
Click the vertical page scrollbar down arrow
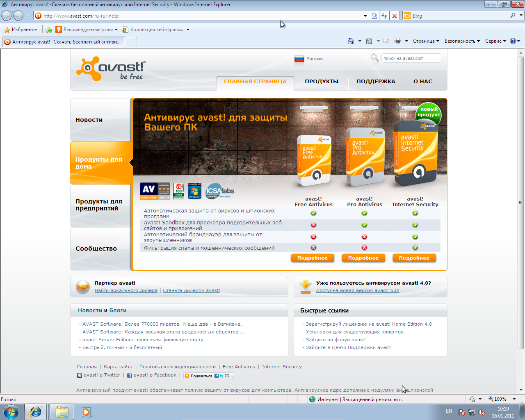click(521, 390)
